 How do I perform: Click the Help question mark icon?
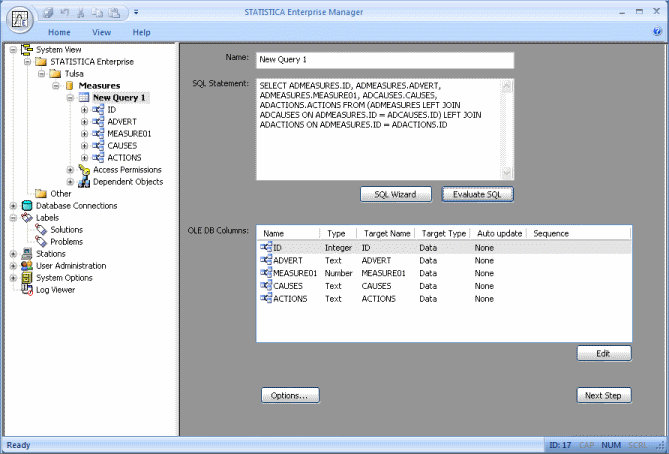[656, 32]
